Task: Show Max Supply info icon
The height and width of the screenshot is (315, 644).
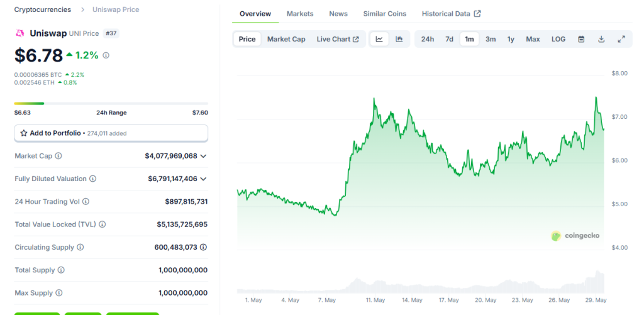Action: tap(59, 293)
